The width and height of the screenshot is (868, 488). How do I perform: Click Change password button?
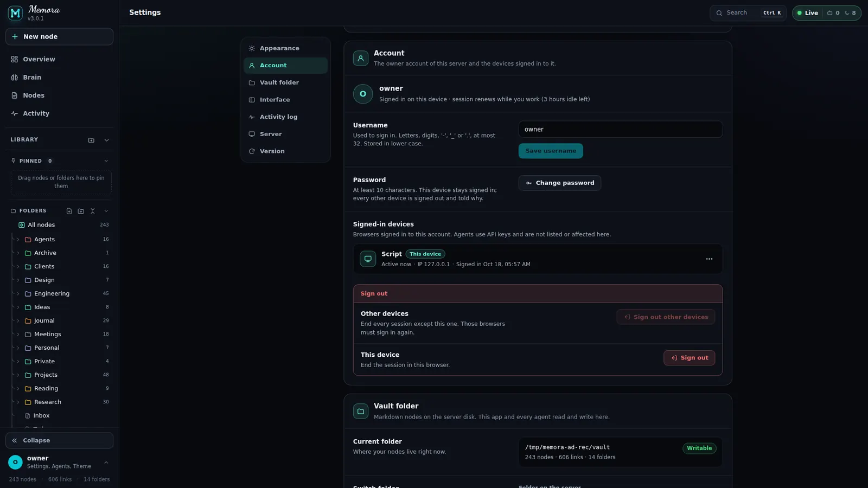pos(559,183)
